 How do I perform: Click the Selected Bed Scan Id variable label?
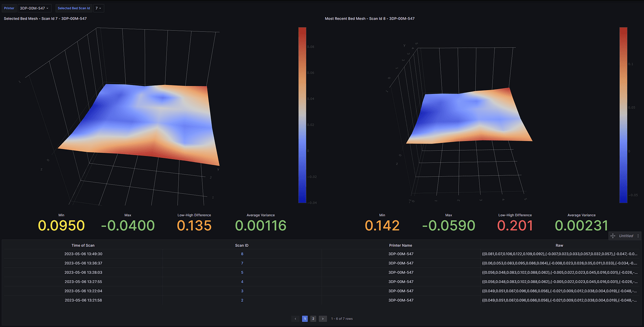(74, 8)
